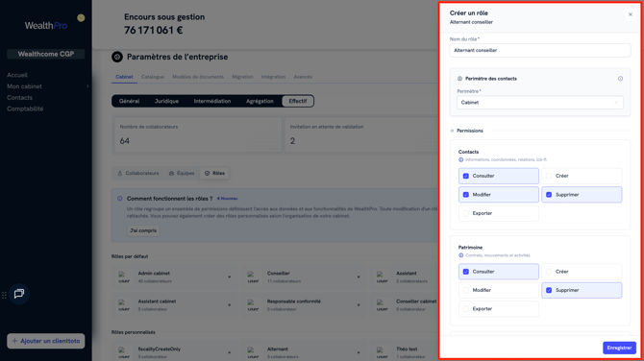Viewport: 644px width, 361px height.
Task: Open the Intégration tab
Action: click(x=273, y=77)
